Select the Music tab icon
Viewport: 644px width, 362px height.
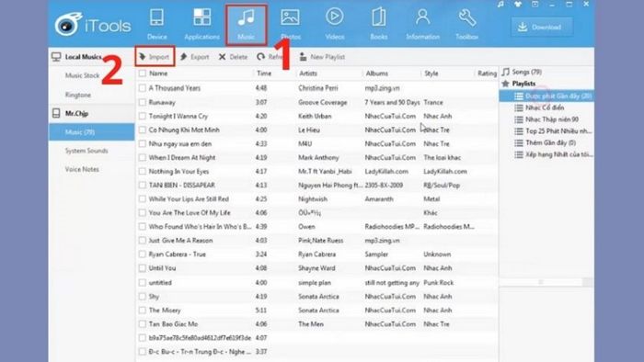[x=246, y=17]
